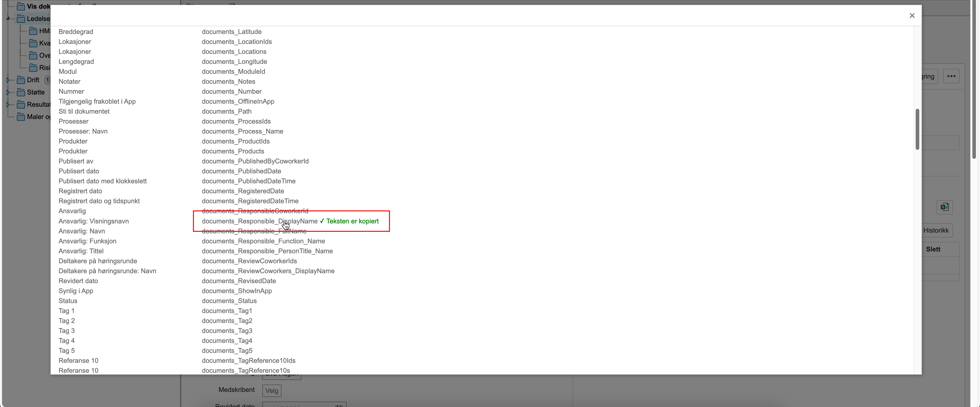Click the Excel export icon
This screenshot has height=407, width=980.
click(944, 207)
